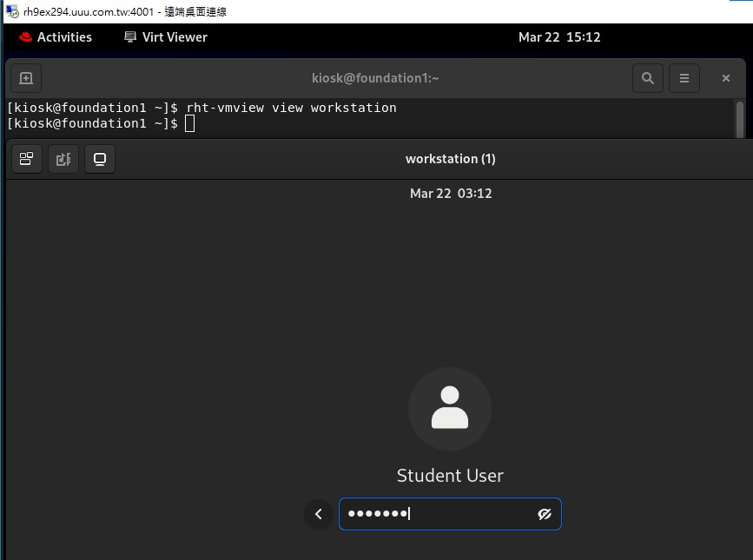Open the Virt Viewer app menu

[166, 37]
